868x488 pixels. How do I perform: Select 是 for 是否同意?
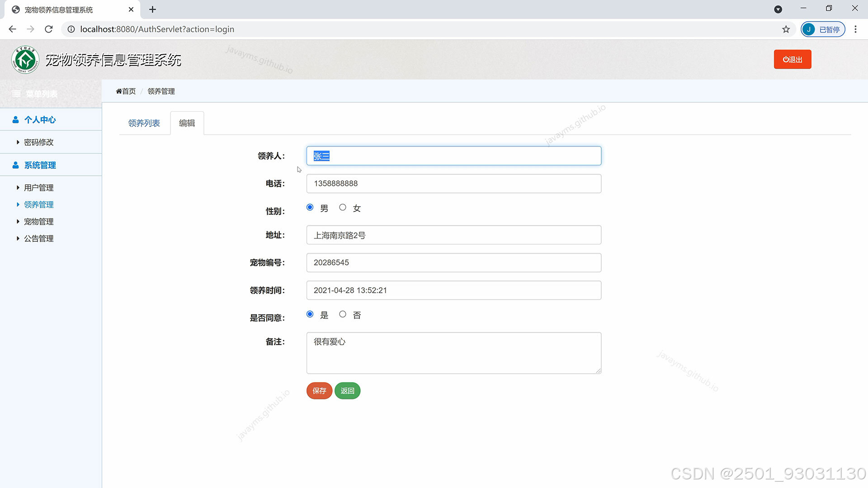pyautogui.click(x=310, y=314)
